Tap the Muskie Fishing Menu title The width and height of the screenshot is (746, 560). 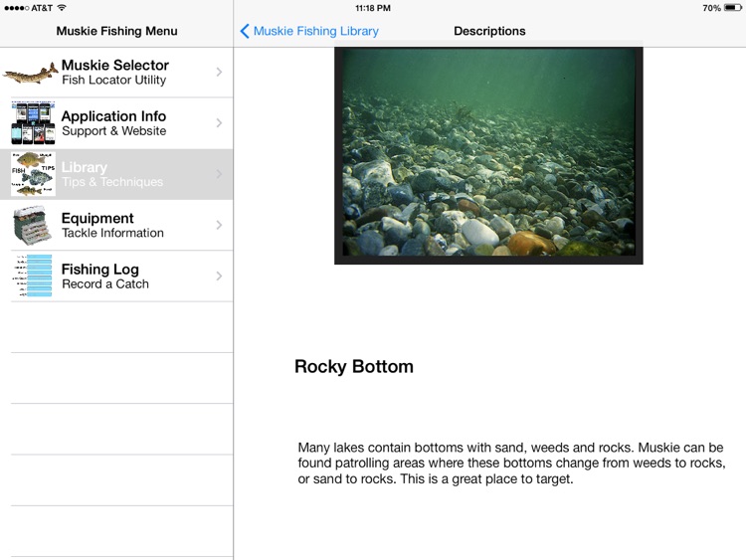pos(116,32)
